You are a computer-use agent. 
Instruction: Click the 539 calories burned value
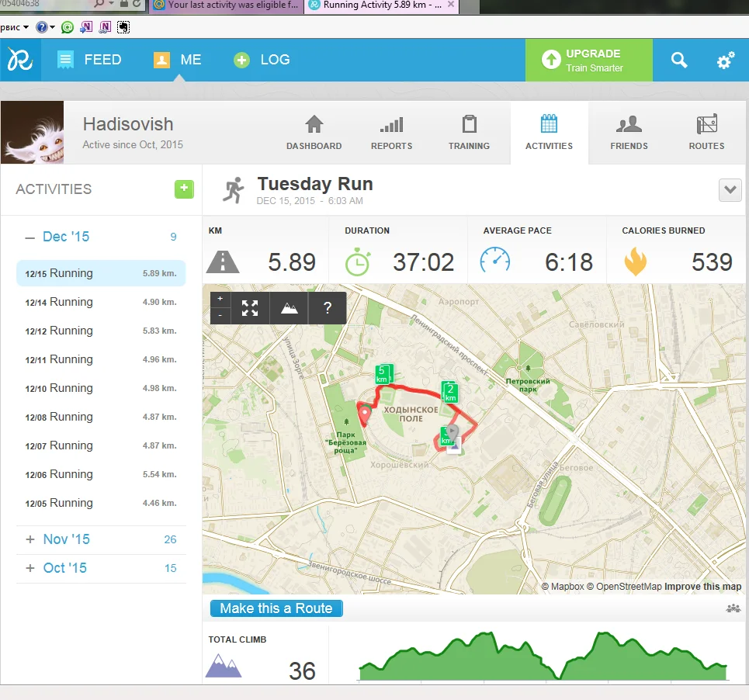point(712,262)
